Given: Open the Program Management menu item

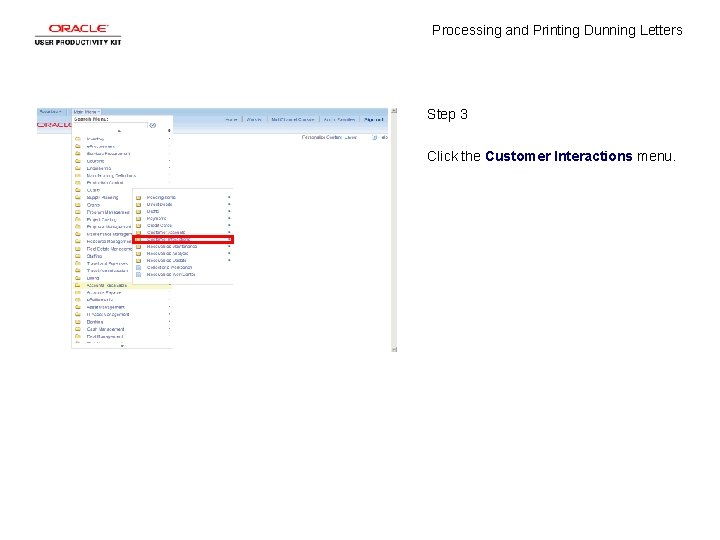Looking at the screenshot, I should 108,212.
